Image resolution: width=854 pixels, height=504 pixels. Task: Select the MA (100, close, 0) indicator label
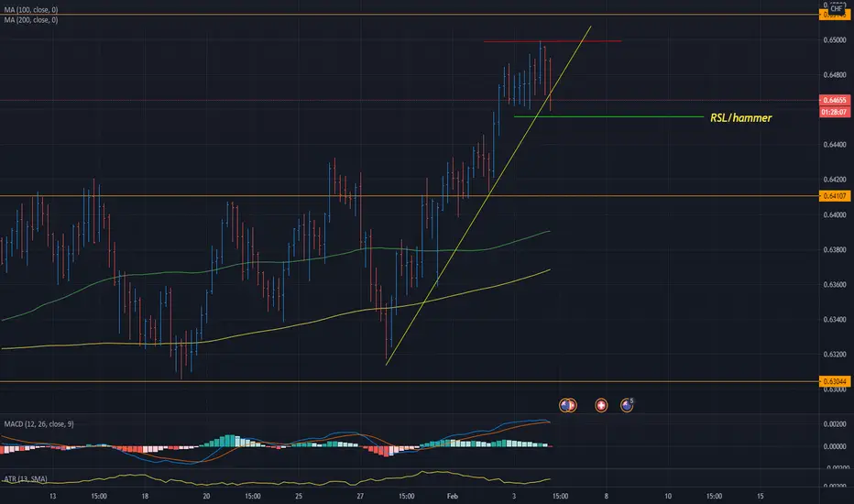coord(31,10)
